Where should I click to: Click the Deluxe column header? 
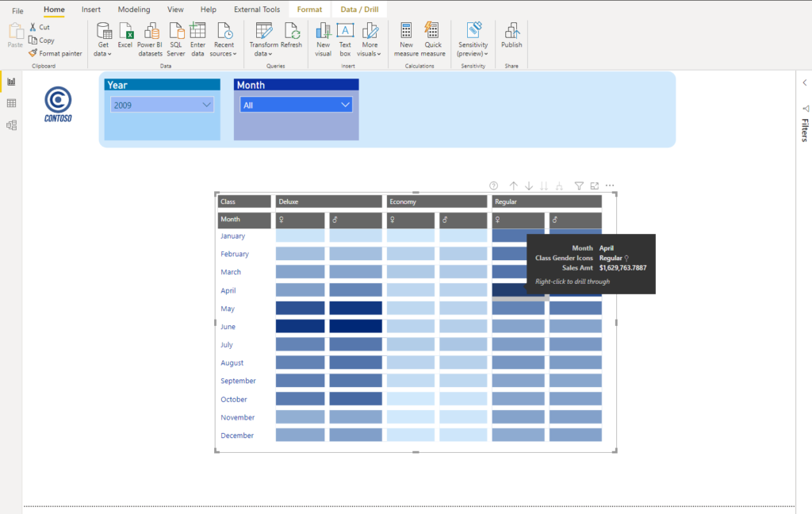[x=328, y=201]
